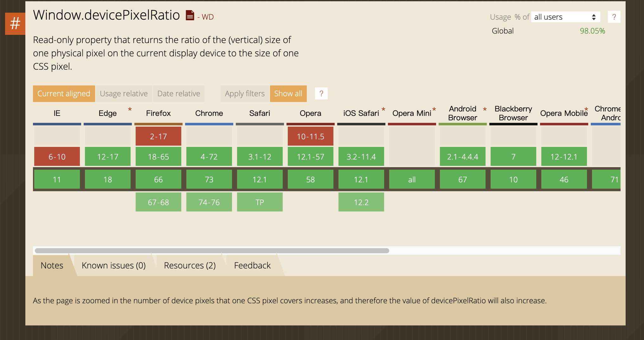Open the Notes tab
Viewport: 644px width, 340px height.
coord(52,265)
